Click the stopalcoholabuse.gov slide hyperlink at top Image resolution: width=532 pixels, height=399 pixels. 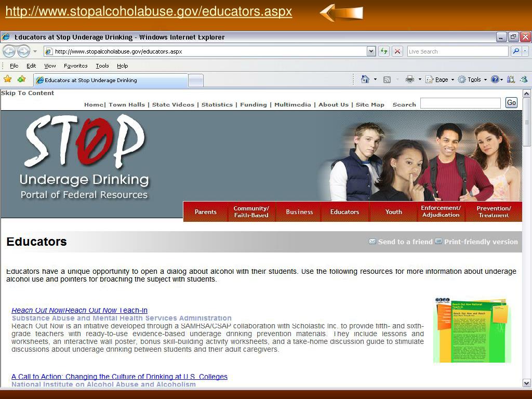[149, 11]
